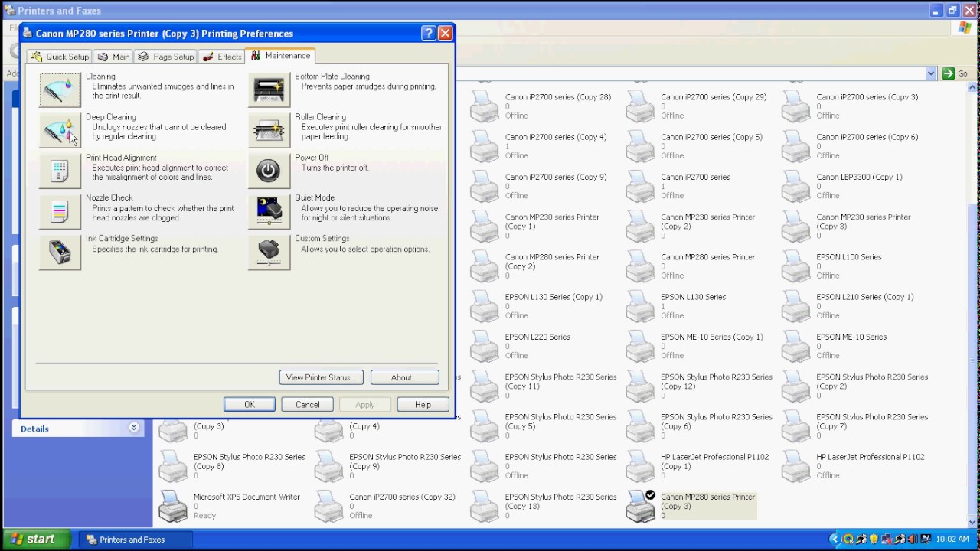Select EPSON L220 Series printer icon
The image size is (980, 551).
[x=485, y=346]
